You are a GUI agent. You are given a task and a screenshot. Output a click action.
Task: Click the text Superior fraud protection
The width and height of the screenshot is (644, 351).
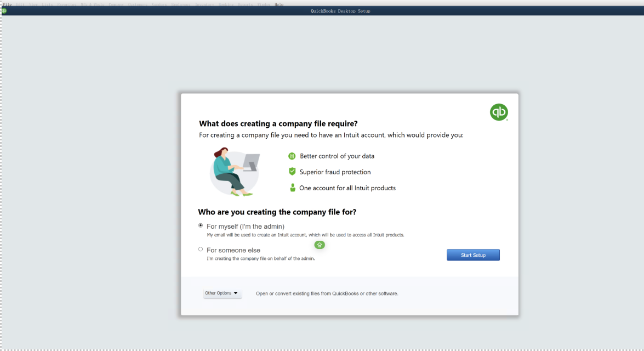[x=335, y=172]
